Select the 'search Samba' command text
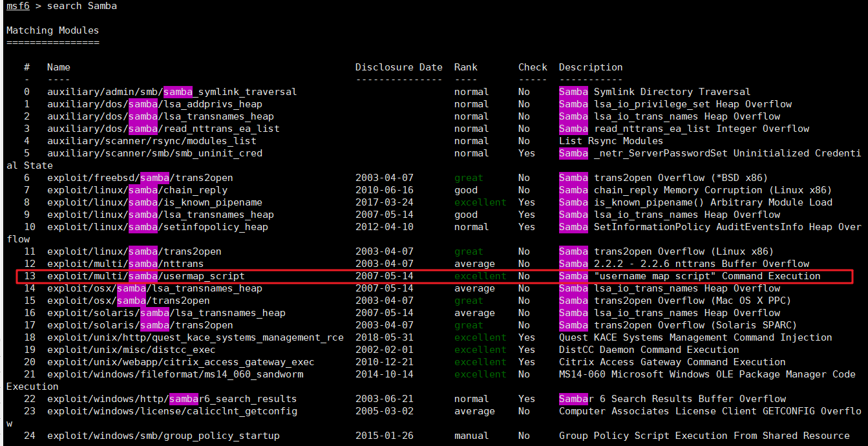 82,6
